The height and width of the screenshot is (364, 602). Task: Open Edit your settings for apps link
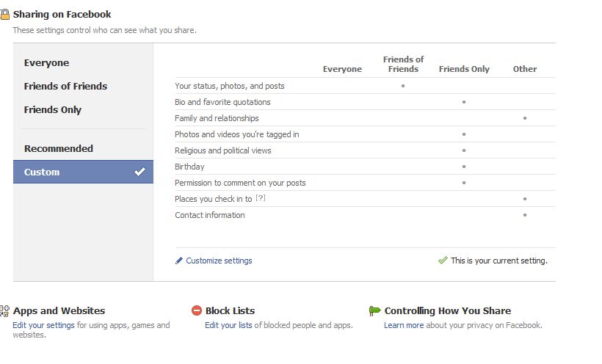click(x=43, y=325)
